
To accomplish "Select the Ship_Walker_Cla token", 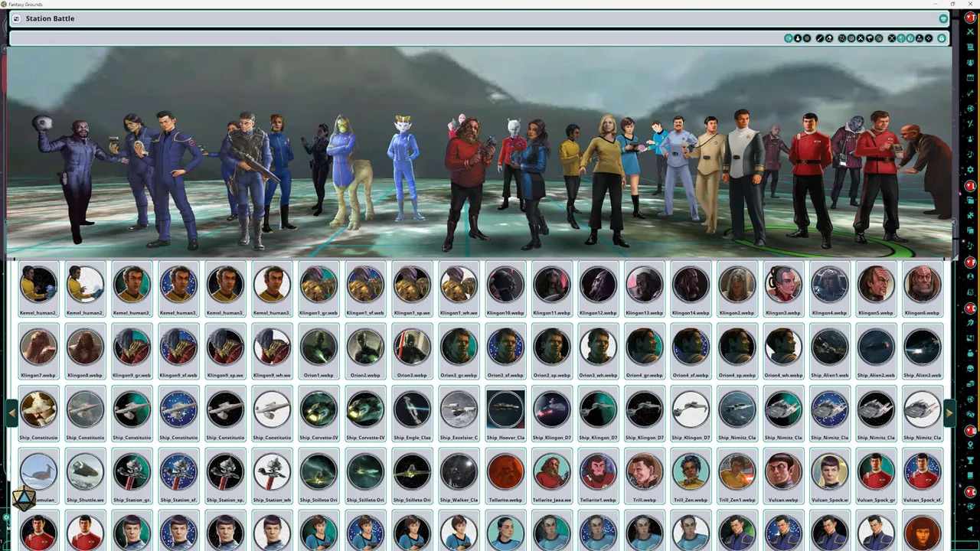I will pos(459,477).
